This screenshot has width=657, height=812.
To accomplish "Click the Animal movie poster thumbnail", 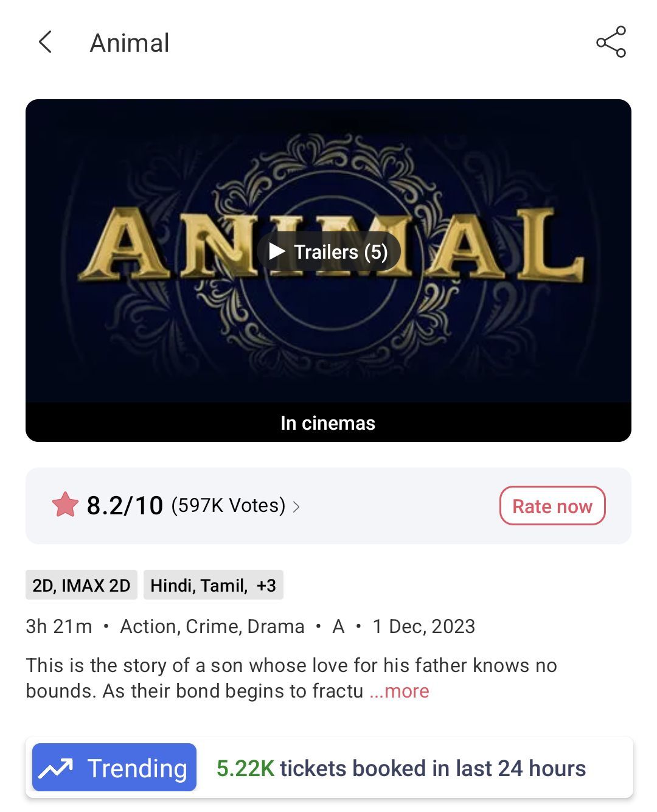I will point(328,251).
